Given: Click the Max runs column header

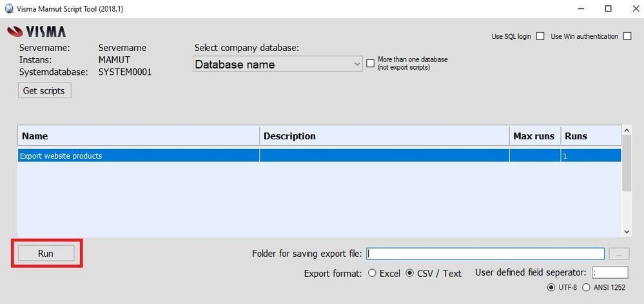Looking at the screenshot, I should 535,136.
